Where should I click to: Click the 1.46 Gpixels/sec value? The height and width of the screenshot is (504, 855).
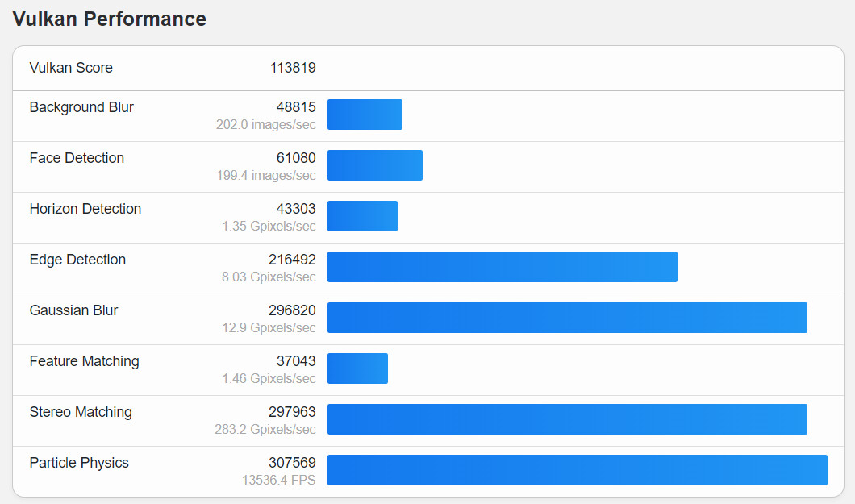tap(269, 379)
